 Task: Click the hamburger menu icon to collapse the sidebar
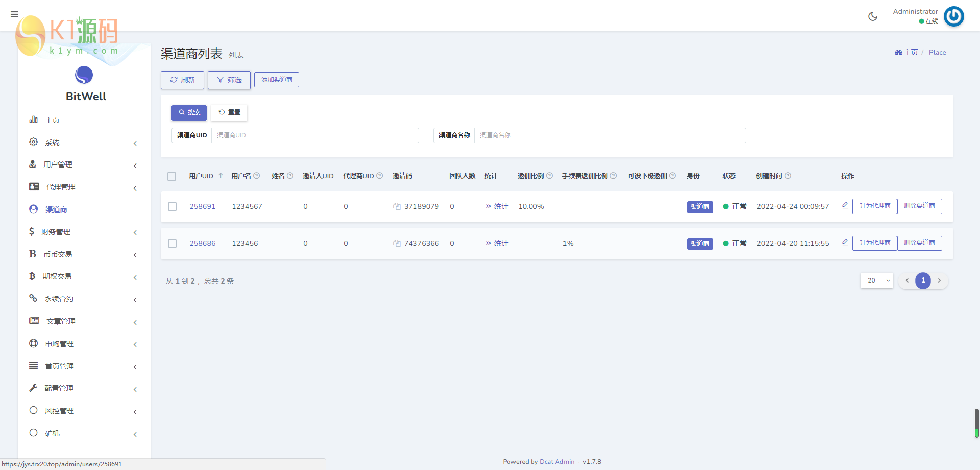(14, 14)
